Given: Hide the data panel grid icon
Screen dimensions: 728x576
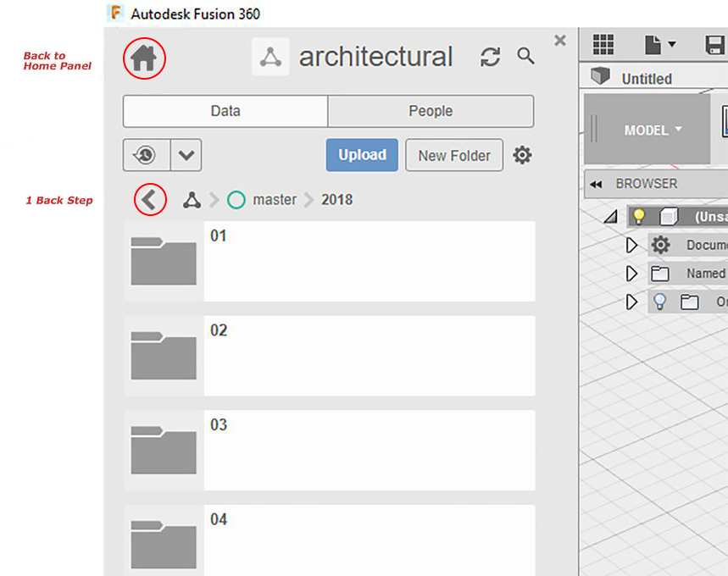Looking at the screenshot, I should click(603, 45).
